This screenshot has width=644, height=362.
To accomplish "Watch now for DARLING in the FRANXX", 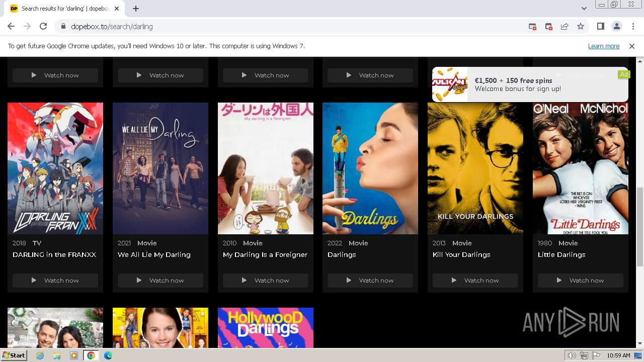I will 55,281.
